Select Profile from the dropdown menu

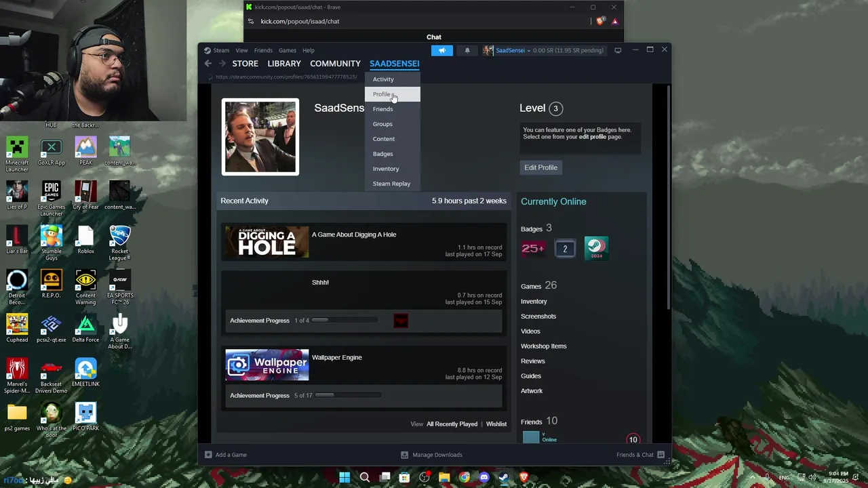pos(393,94)
